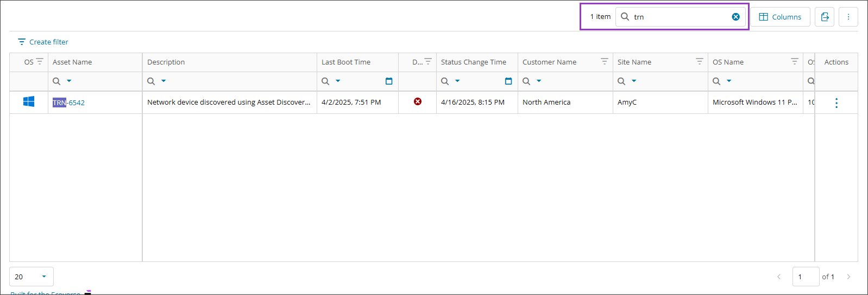Image resolution: width=868 pixels, height=295 pixels.
Task: Clear the trn search text
Action: coord(735,17)
